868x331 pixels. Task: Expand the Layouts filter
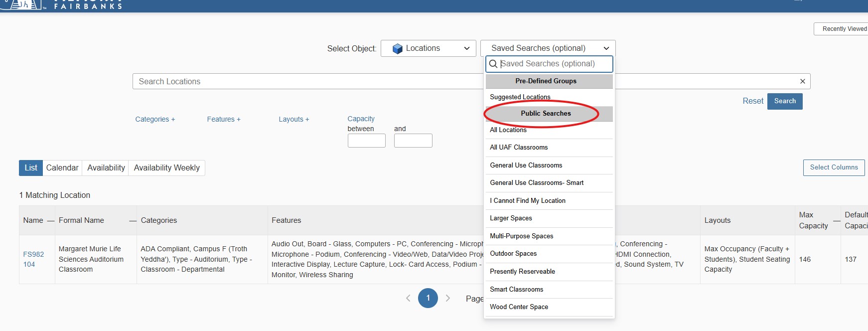[x=293, y=119]
